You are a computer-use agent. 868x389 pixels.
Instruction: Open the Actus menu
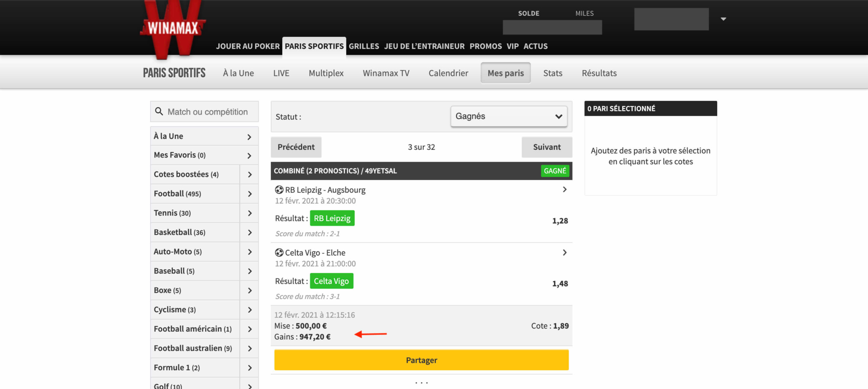536,46
